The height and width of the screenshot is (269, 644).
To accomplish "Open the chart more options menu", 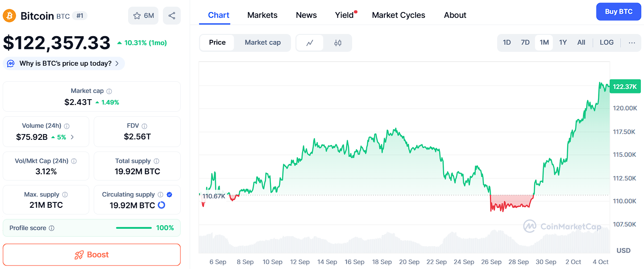I will (632, 42).
